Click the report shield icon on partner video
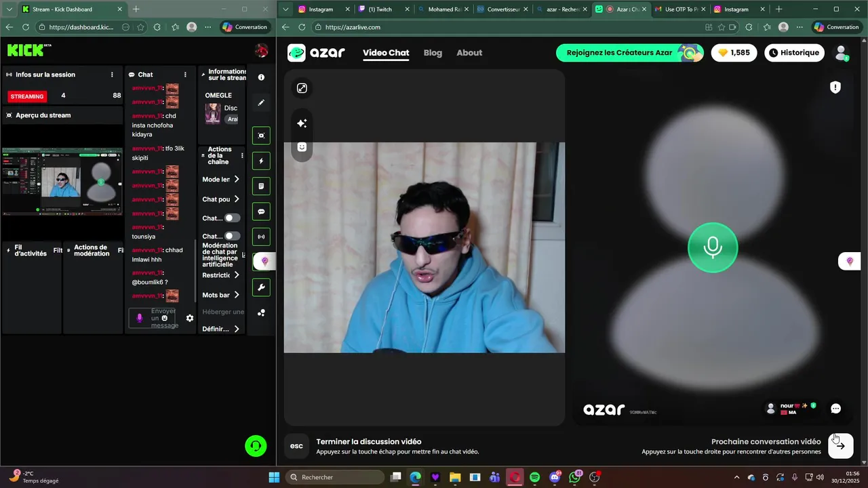This screenshot has height=488, width=868. pos(835,87)
